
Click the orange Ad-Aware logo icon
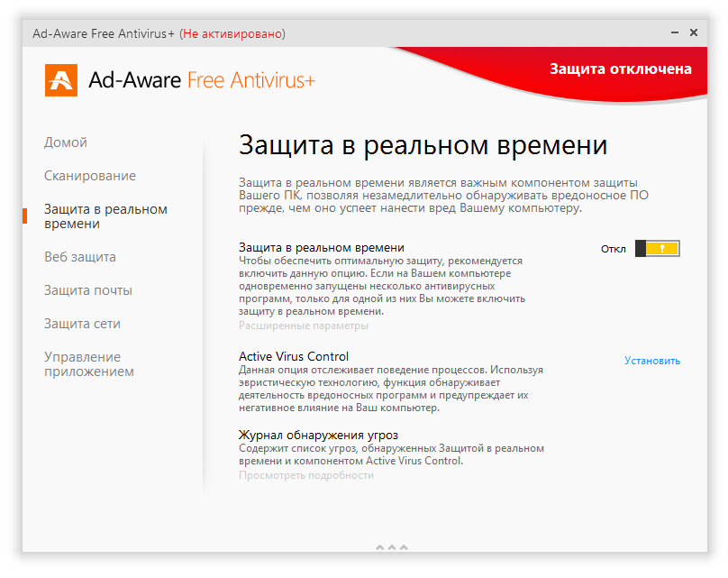tap(61, 80)
